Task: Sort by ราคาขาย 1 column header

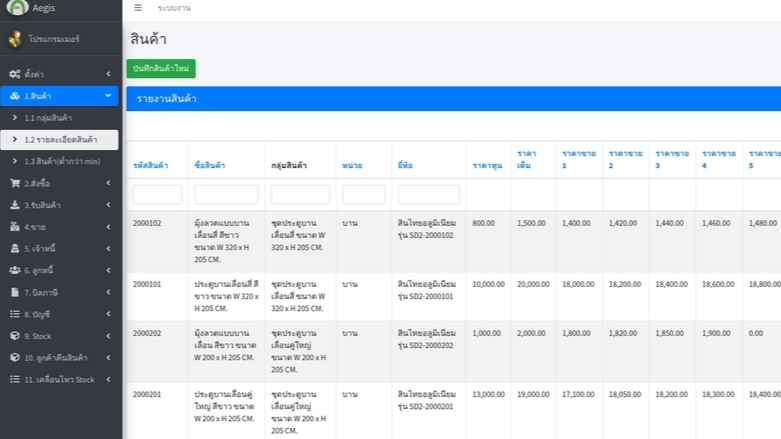Action: (x=579, y=159)
